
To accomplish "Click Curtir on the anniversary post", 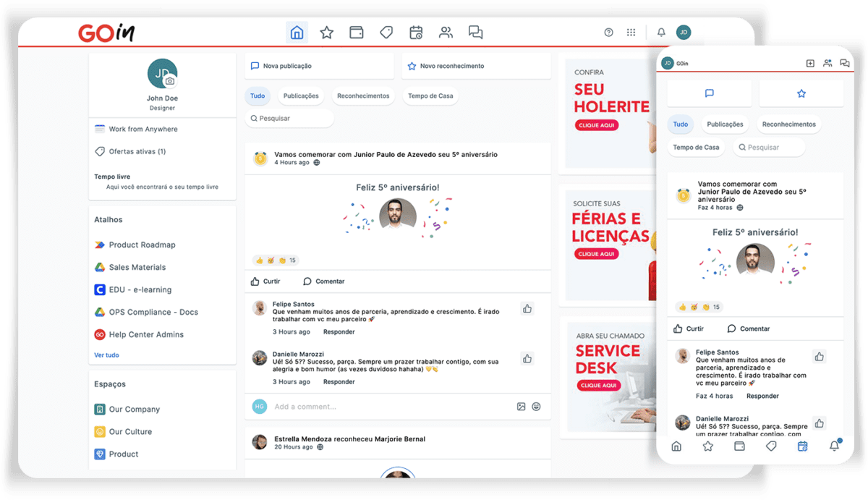I will click(263, 281).
